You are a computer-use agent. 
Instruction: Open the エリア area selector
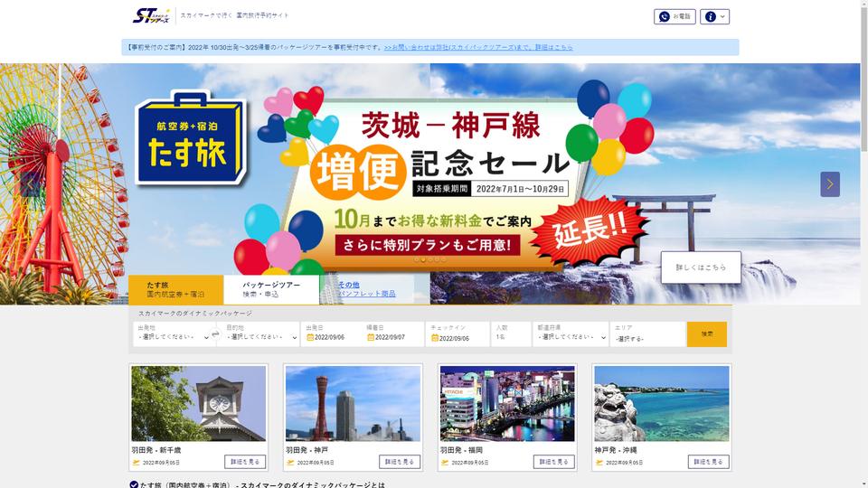647,334
